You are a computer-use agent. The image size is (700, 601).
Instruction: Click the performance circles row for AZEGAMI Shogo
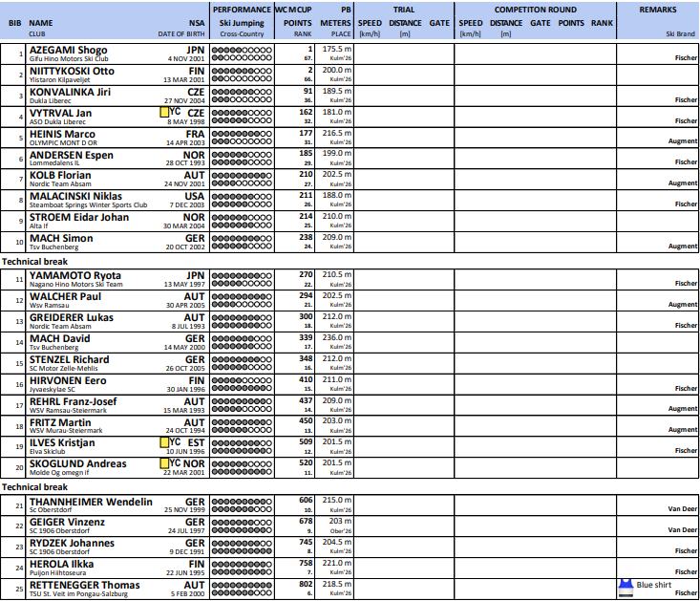[242, 53]
